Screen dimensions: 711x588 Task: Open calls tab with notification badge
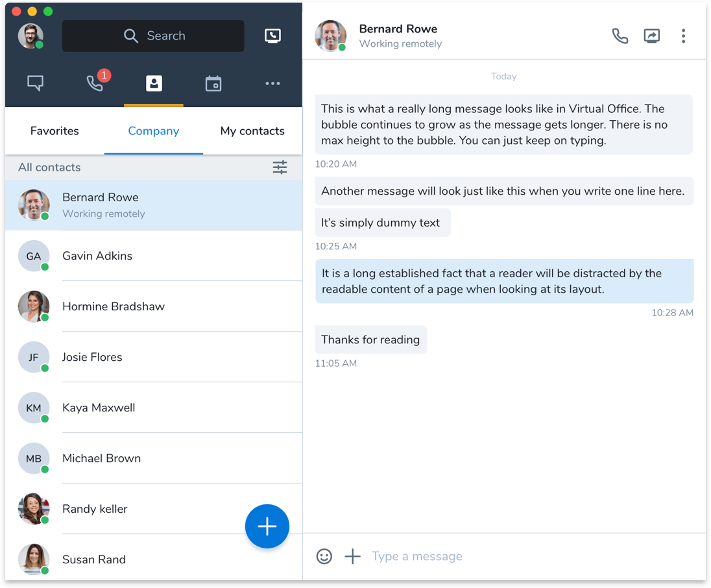(95, 83)
